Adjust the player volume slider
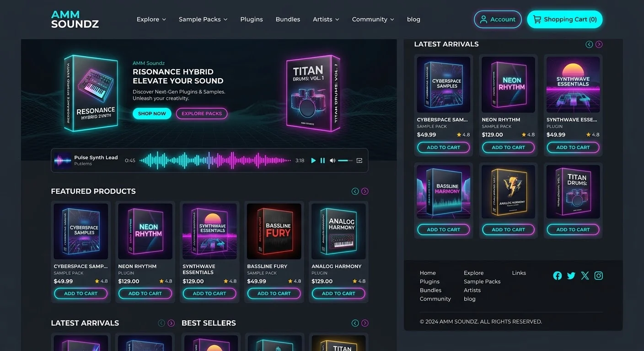Screen dimensions: 644x351 (345, 160)
